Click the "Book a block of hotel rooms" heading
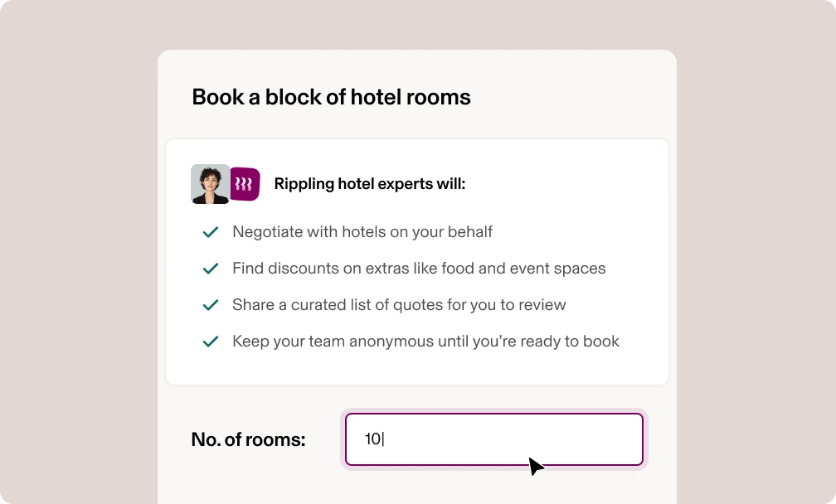836x504 pixels. 331,97
